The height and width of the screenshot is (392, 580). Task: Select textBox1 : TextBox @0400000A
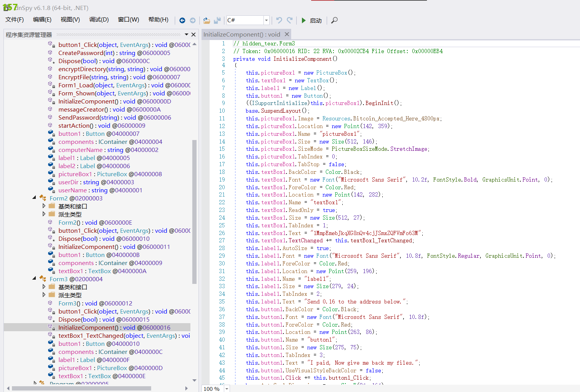pyautogui.click(x=102, y=271)
